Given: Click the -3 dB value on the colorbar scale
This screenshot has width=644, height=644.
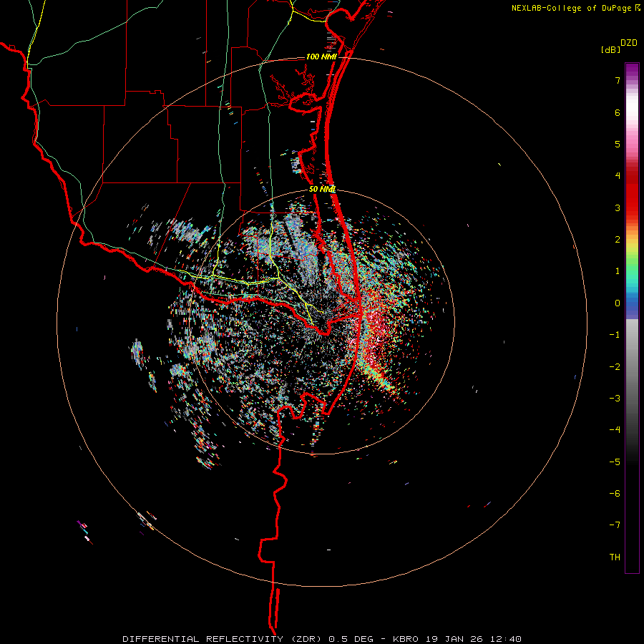Looking at the screenshot, I should pyautogui.click(x=615, y=399).
